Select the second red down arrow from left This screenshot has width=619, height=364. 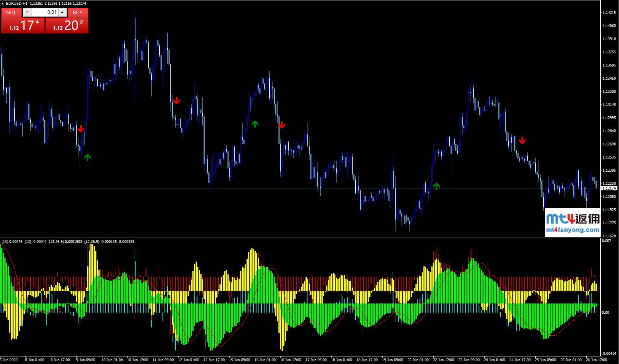176,100
